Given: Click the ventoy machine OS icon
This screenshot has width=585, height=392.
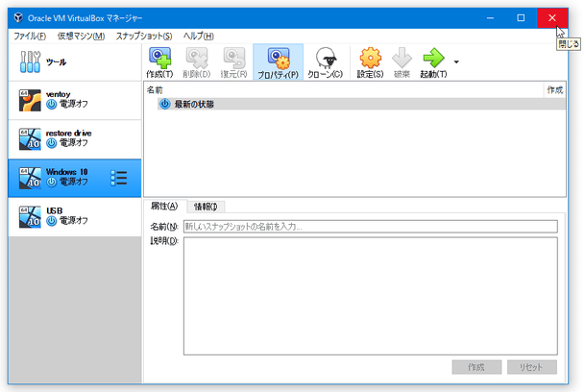Looking at the screenshot, I should point(30,101).
